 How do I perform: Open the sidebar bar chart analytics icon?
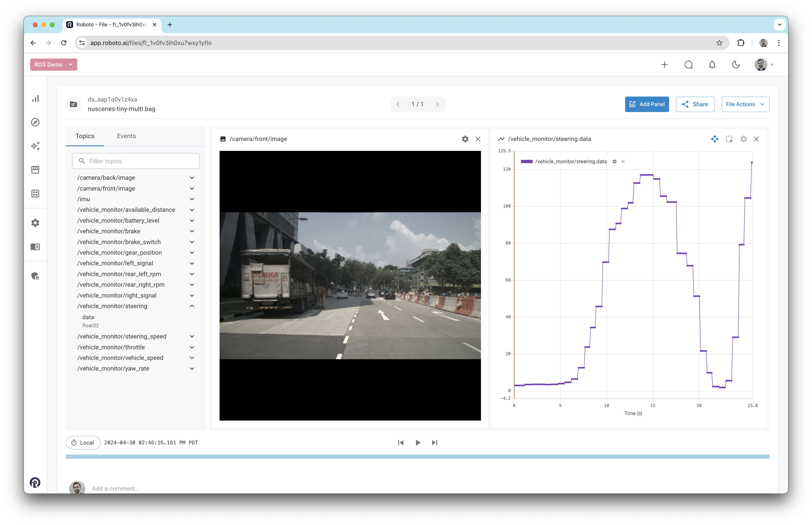[x=35, y=99]
